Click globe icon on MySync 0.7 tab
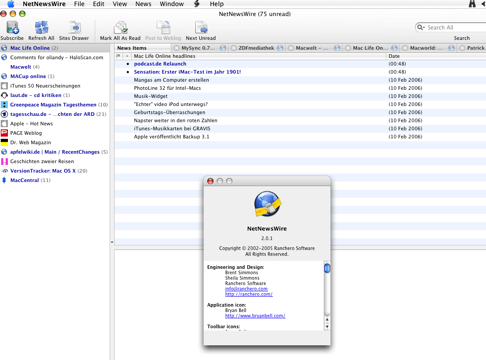Viewport: 486px width, 360px height. [223, 48]
